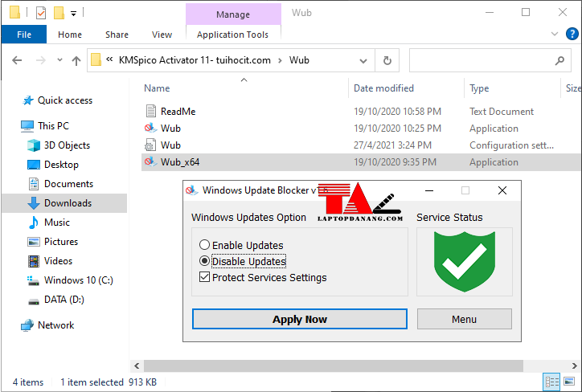Go up one folder level
Image resolution: width=582 pixels, height=392 pixels.
(x=76, y=60)
